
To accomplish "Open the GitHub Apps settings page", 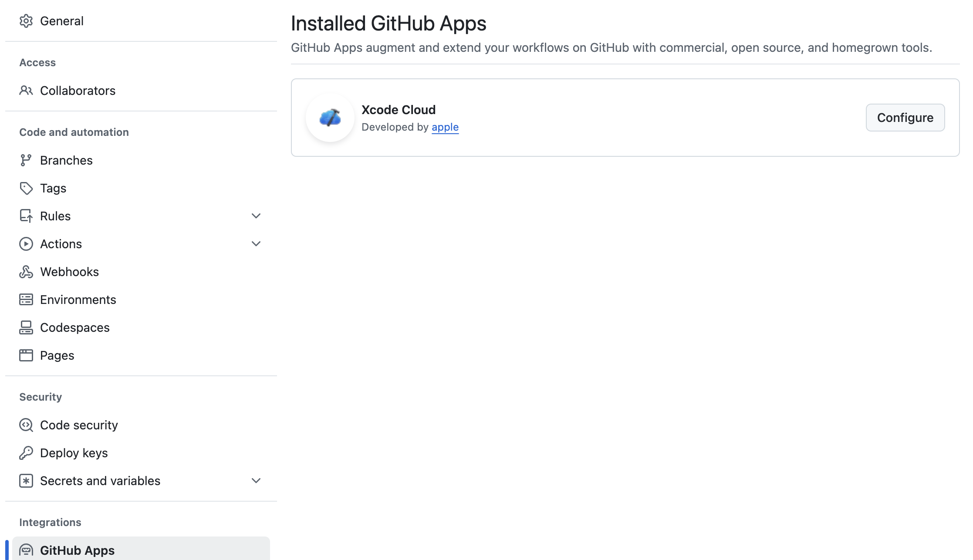I will tap(77, 550).
